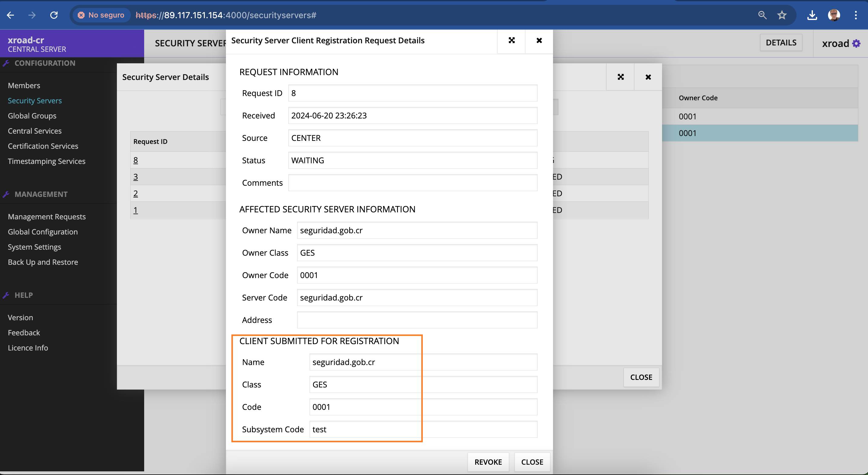Click the xroad username label
This screenshot has height=475, width=868.
[x=835, y=44]
